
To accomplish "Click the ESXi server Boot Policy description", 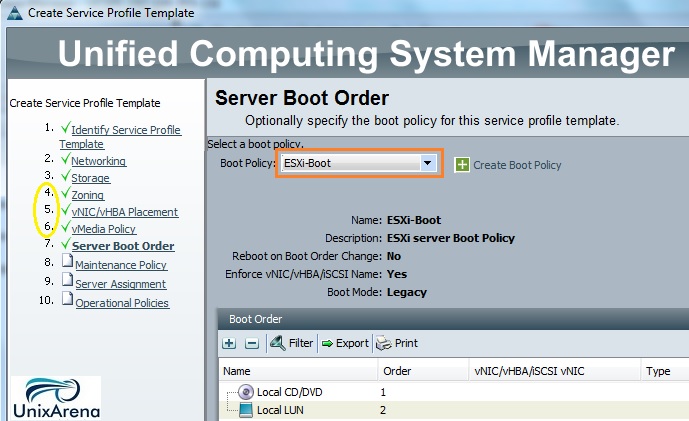I will (451, 238).
